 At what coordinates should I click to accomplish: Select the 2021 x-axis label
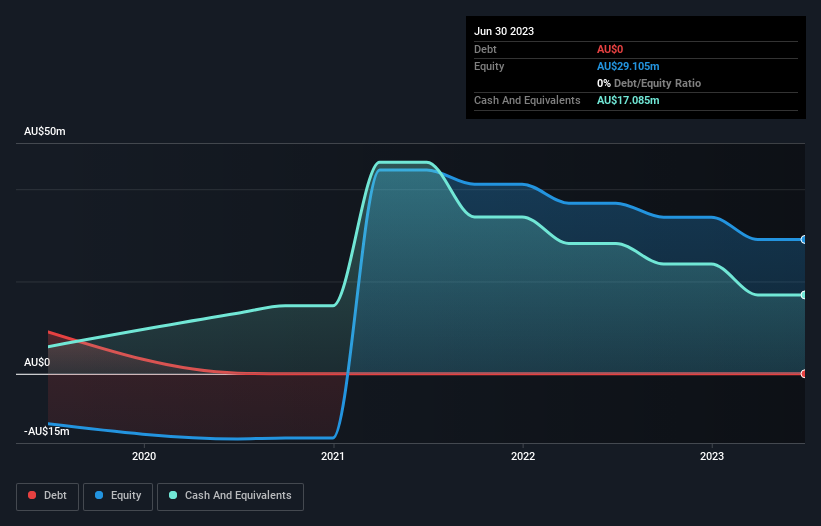click(333, 456)
